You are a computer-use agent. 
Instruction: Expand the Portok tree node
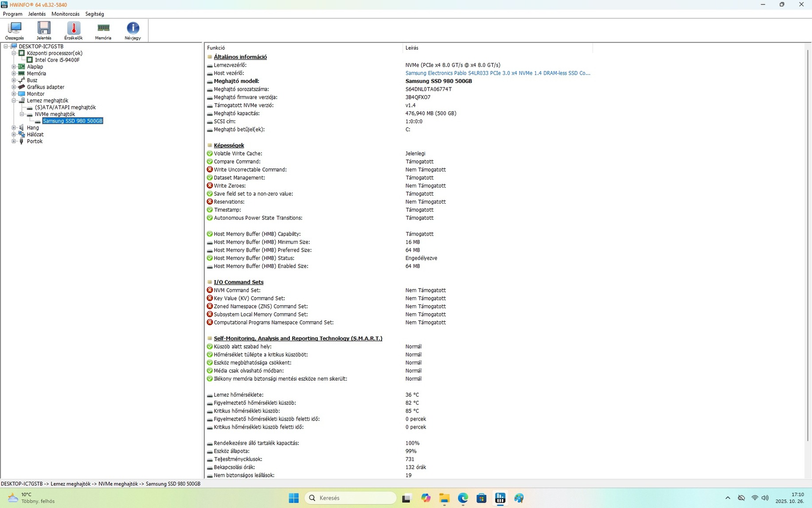14,141
